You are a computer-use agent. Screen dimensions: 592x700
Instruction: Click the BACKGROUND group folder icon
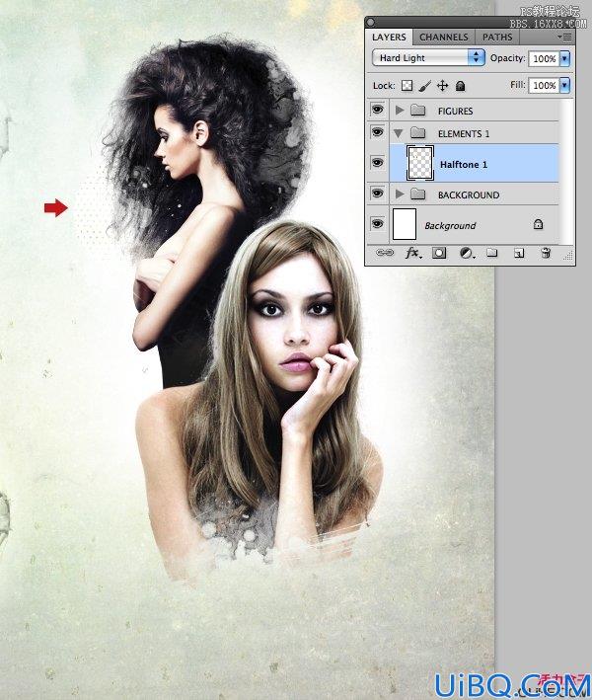click(417, 194)
